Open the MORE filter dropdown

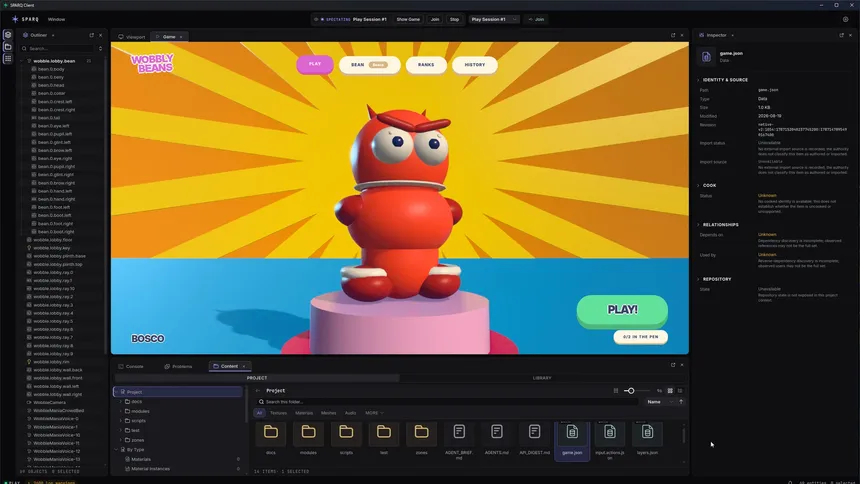pyautogui.click(x=374, y=413)
